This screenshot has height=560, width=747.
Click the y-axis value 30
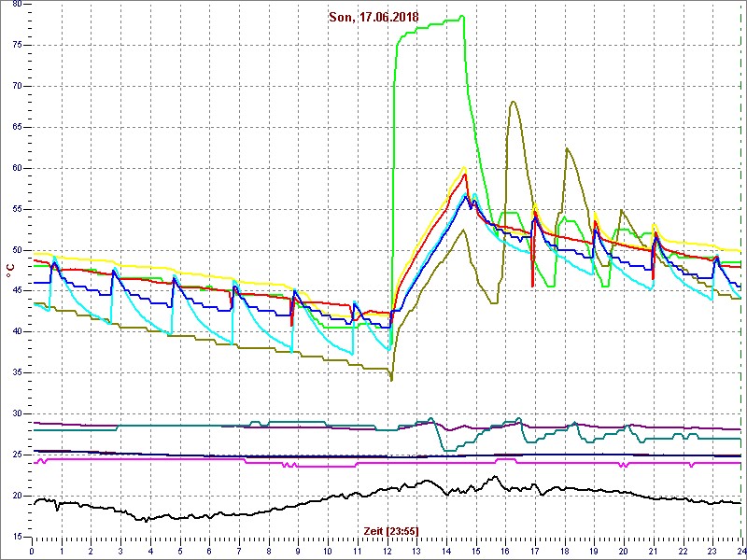17,413
